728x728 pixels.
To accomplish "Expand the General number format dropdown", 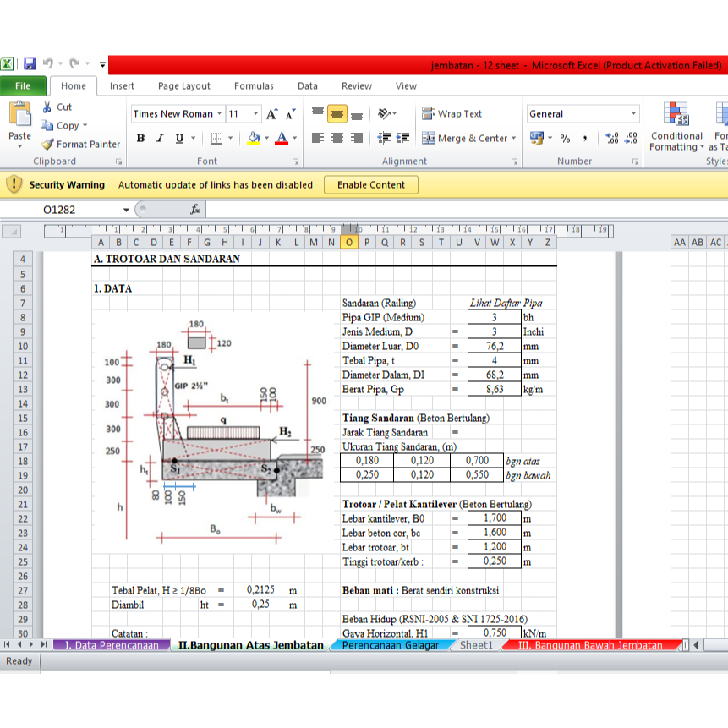I will coord(633,114).
